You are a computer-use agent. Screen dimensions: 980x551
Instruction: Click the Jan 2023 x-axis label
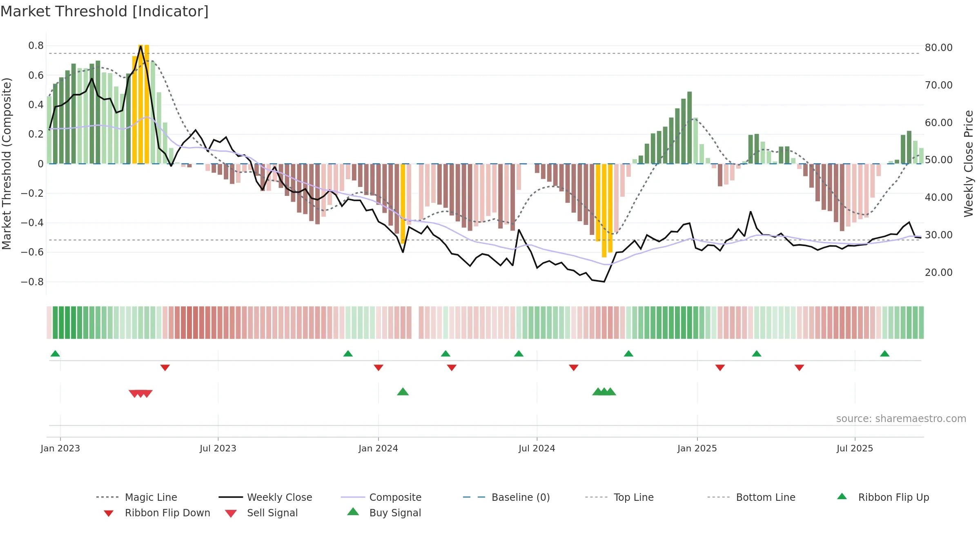(x=60, y=448)
